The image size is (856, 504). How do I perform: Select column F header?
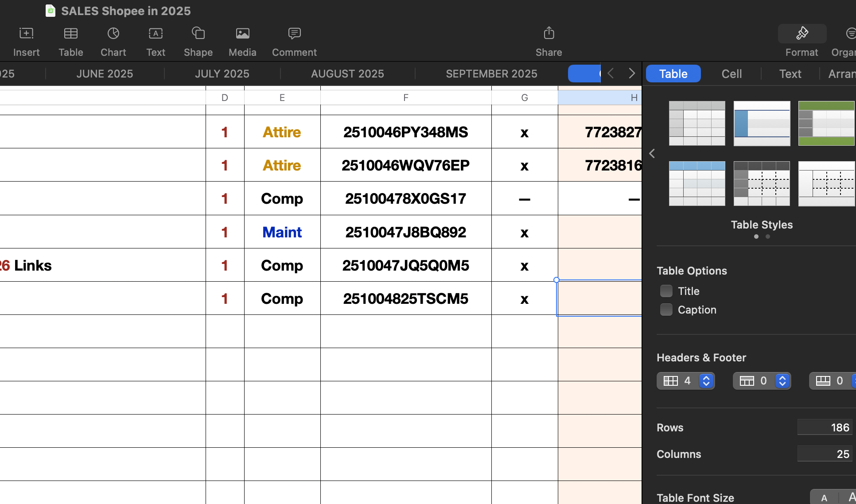406,97
